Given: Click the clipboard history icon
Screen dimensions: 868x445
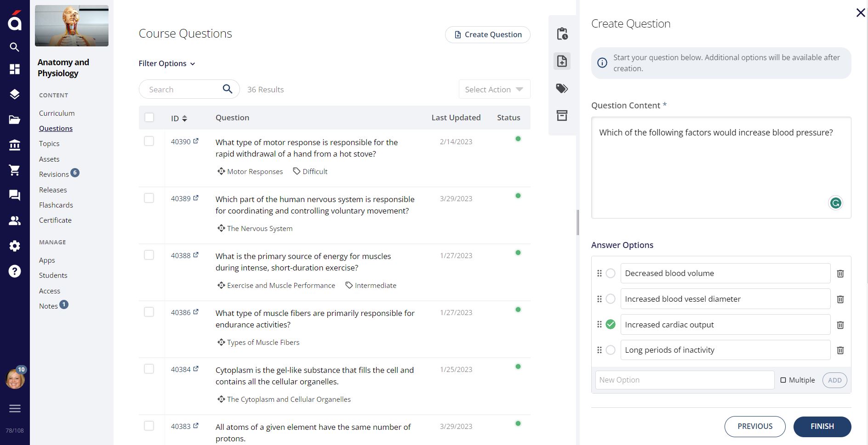Looking at the screenshot, I should (x=562, y=34).
